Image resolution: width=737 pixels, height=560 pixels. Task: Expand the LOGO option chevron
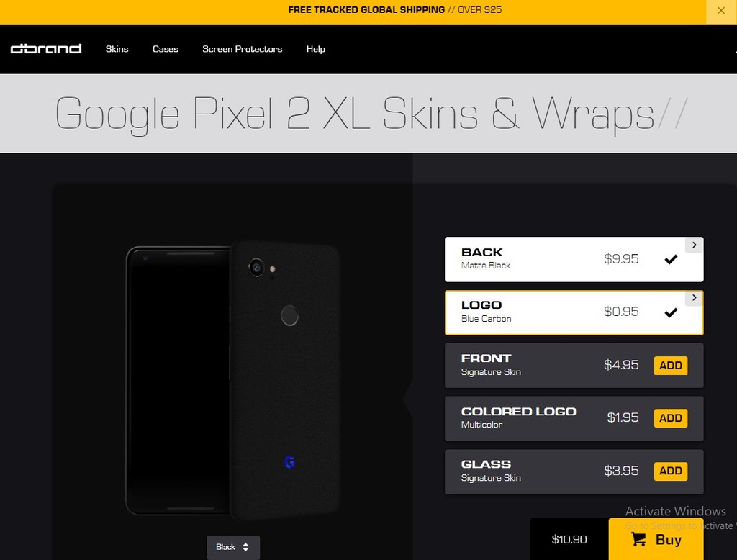pos(695,298)
